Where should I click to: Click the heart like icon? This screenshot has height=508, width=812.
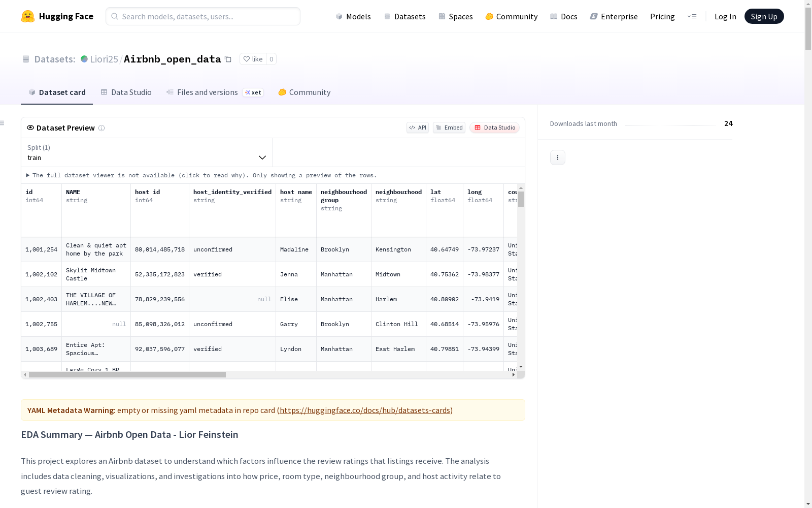coord(247,59)
